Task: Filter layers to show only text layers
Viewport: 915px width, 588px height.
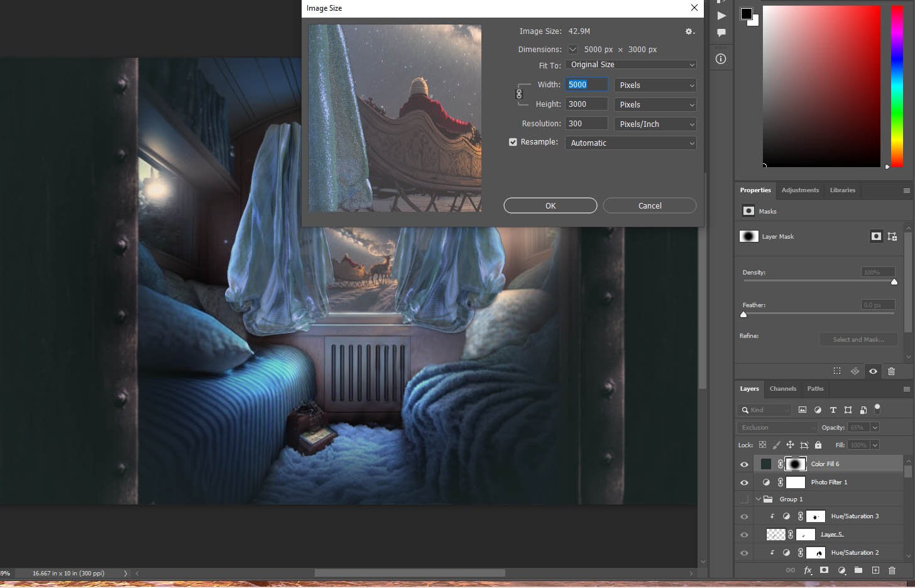Action: pos(833,410)
